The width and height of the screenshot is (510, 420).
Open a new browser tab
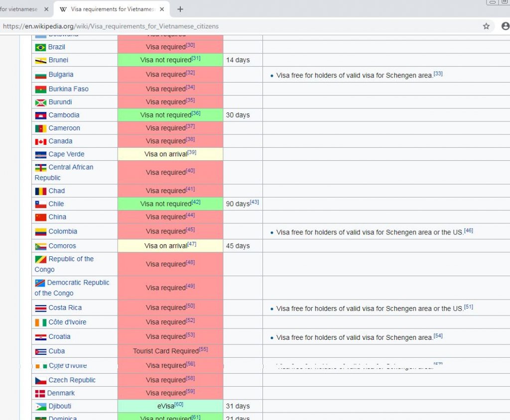point(180,9)
